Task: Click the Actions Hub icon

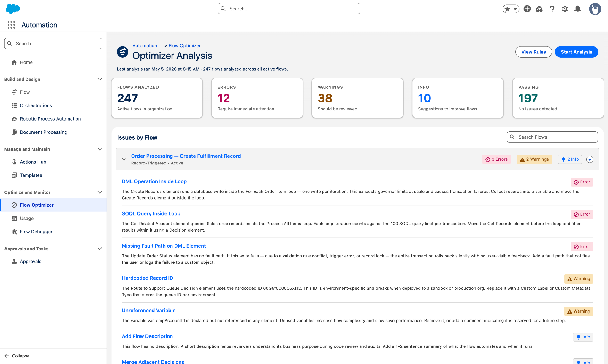Action: click(x=14, y=162)
